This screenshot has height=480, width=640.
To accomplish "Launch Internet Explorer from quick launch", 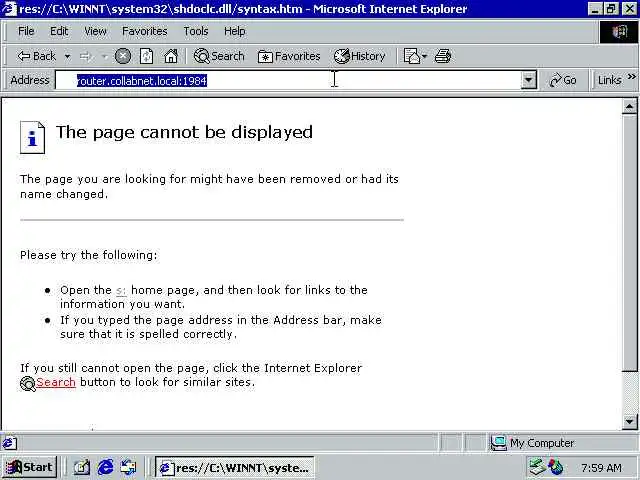I will [105, 467].
